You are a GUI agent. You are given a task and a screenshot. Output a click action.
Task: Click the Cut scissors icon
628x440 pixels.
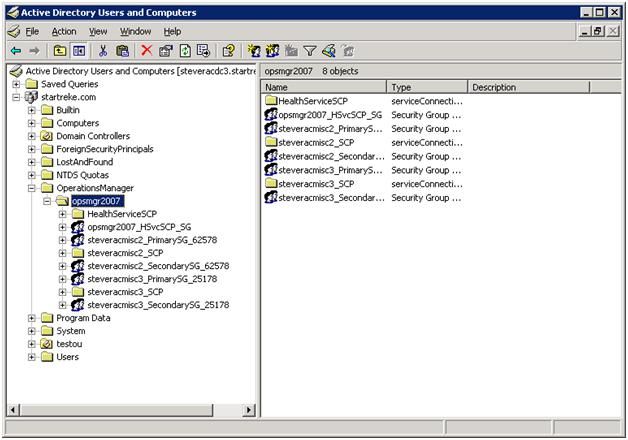103,51
